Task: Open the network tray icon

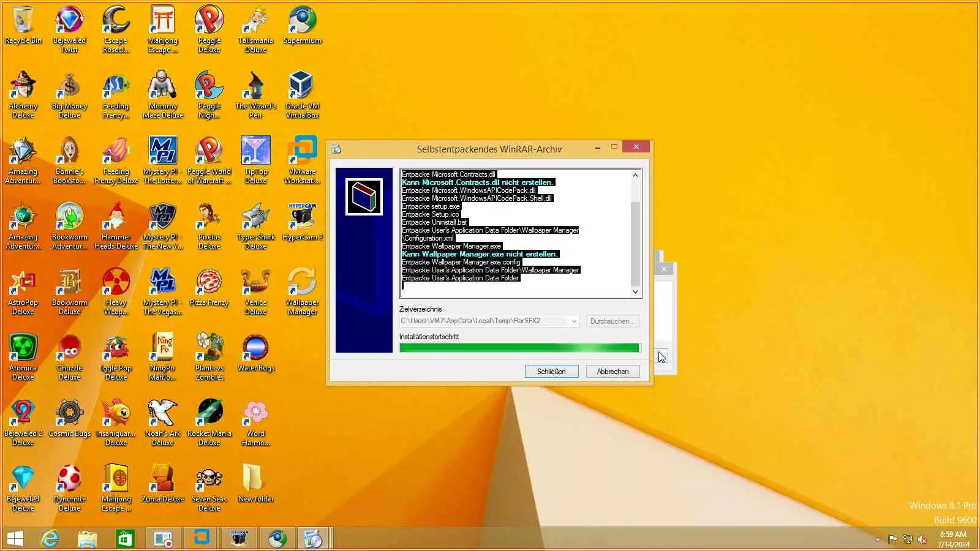Action: click(908, 539)
